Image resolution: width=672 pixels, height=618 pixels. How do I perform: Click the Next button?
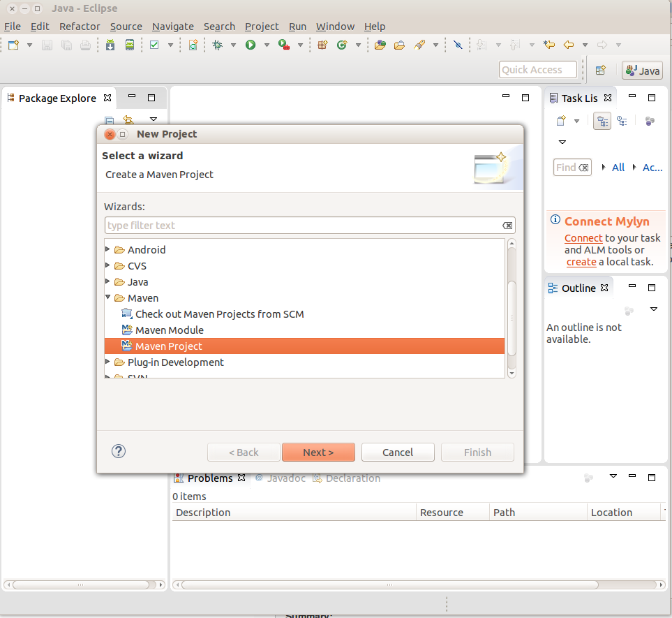(x=318, y=453)
